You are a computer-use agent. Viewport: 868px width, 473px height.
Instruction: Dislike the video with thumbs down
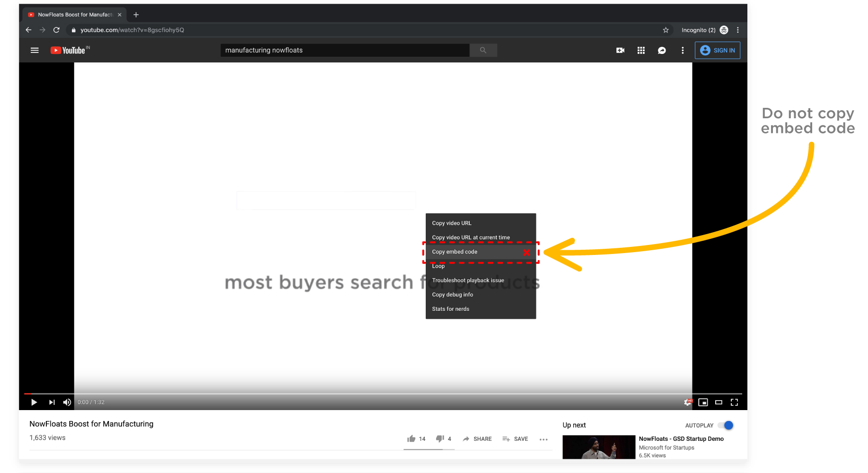[440, 438]
